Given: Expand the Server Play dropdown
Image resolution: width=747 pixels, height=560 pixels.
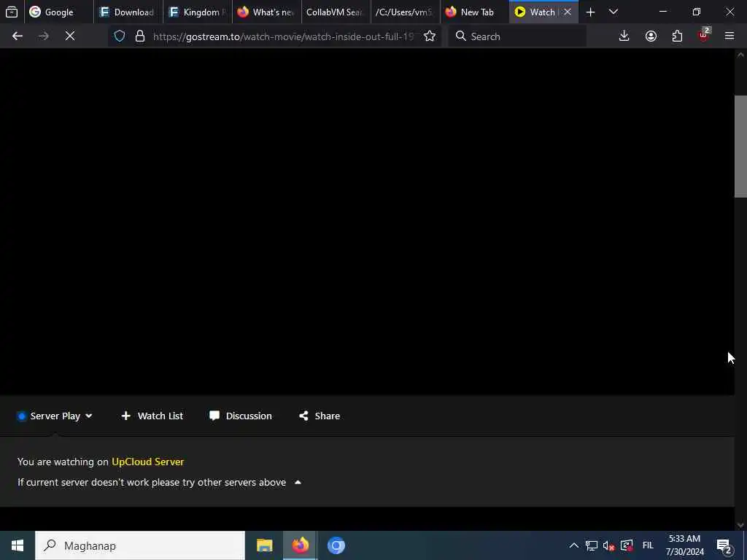Looking at the screenshot, I should (x=55, y=416).
